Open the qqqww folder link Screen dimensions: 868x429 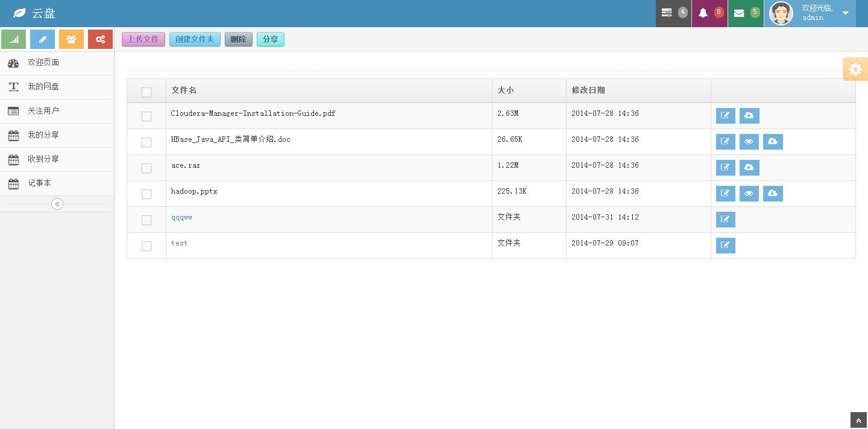(x=181, y=217)
